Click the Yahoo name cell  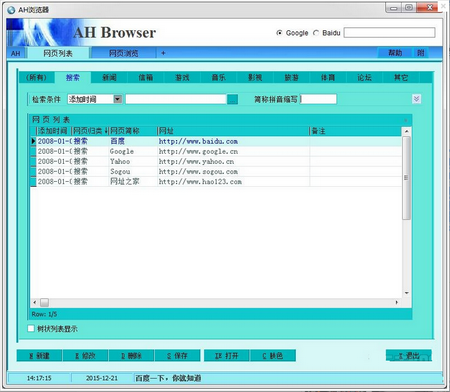(133, 161)
